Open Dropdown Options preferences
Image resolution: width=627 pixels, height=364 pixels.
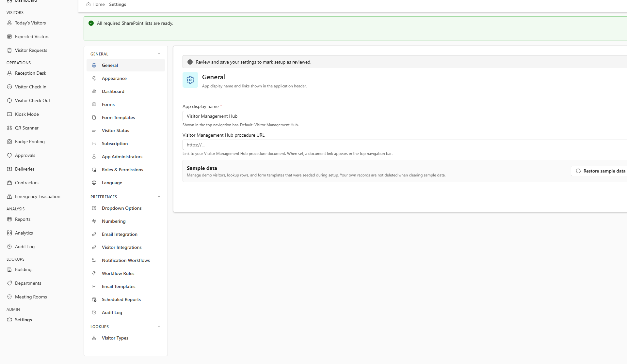click(x=126, y=208)
